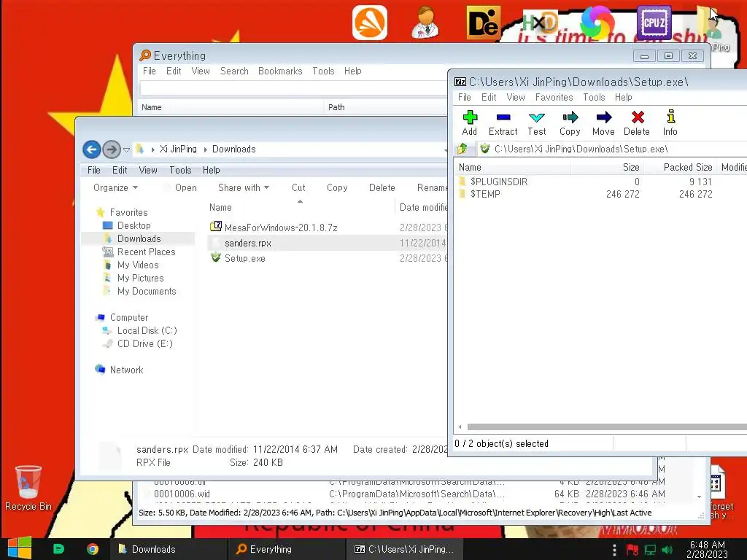Select Local Disk (C:) in navigation pane
747x560 pixels.
(147, 330)
